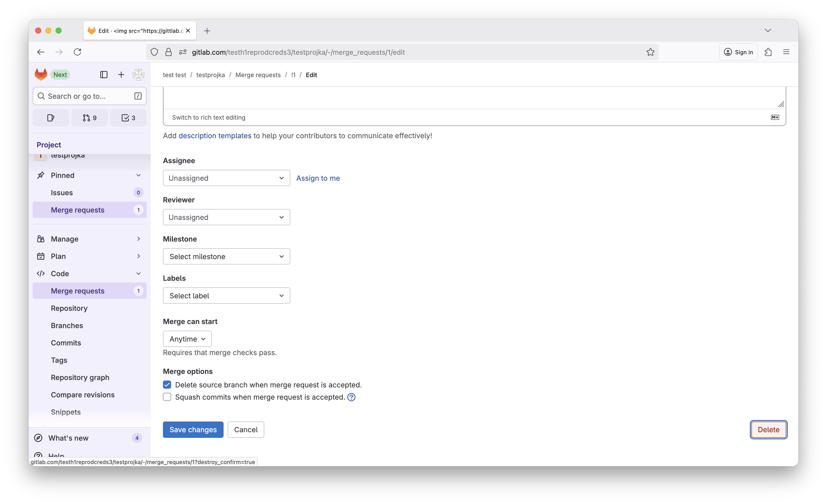The width and height of the screenshot is (827, 504).
Task: Open the Assignee Unassigned dropdown
Action: coord(226,178)
